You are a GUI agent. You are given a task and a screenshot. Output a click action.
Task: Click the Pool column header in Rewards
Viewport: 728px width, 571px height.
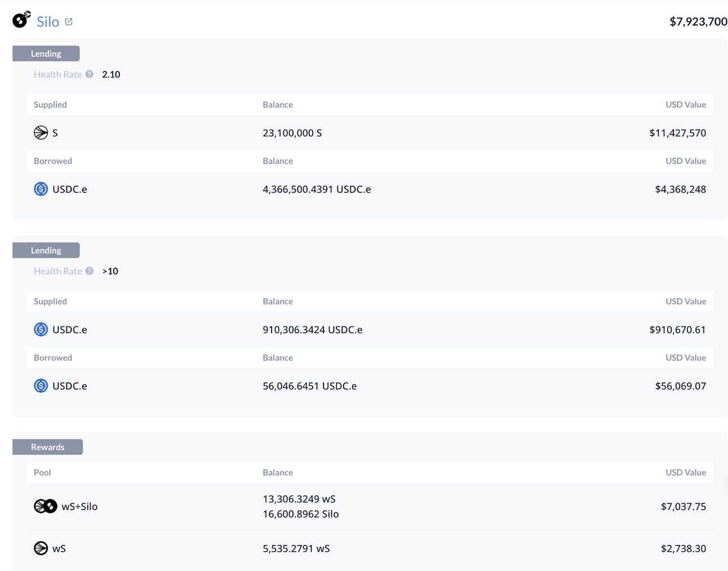pos(42,472)
